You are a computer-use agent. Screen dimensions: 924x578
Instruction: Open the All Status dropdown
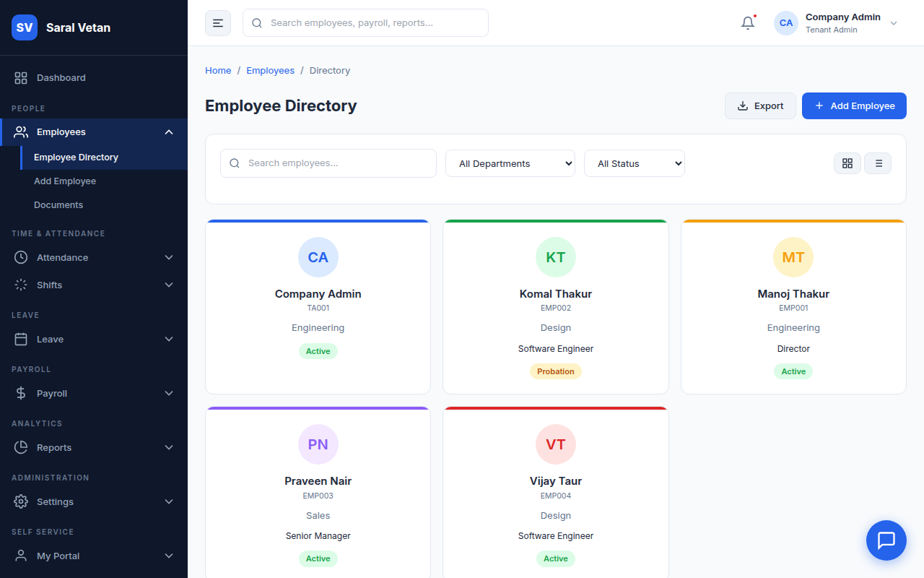point(635,163)
